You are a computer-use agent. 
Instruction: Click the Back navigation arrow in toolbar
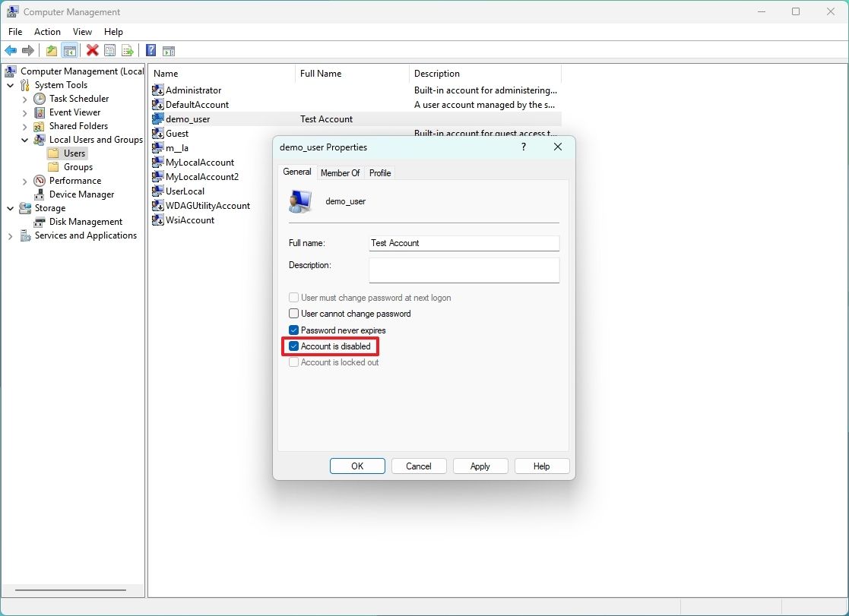click(x=11, y=50)
